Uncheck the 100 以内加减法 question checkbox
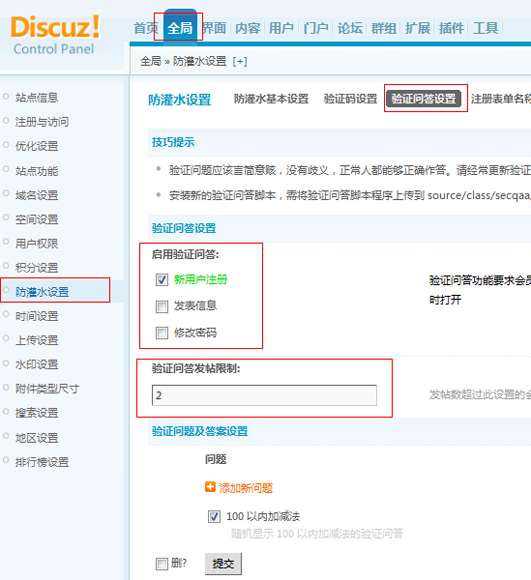This screenshot has width=531, height=580. pos(214,516)
